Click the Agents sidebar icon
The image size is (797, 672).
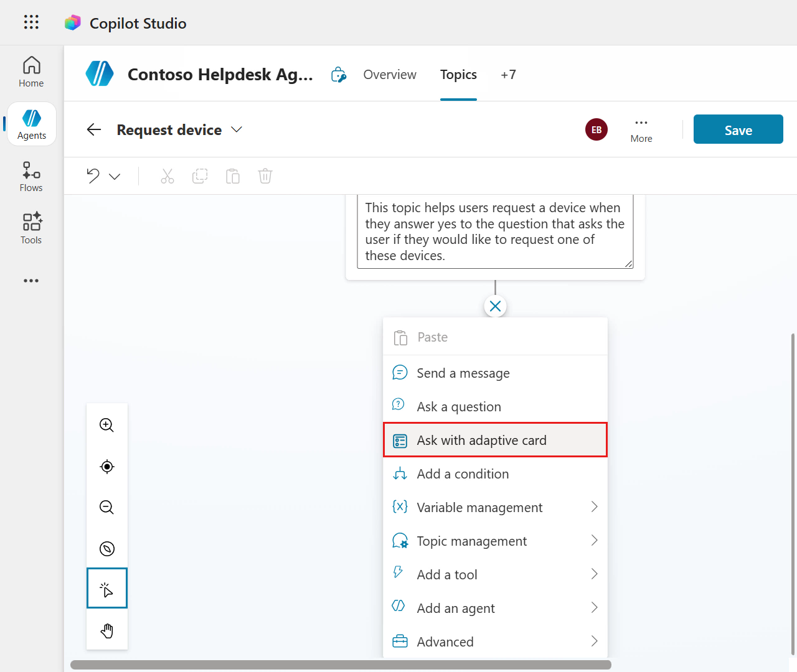[x=31, y=123]
